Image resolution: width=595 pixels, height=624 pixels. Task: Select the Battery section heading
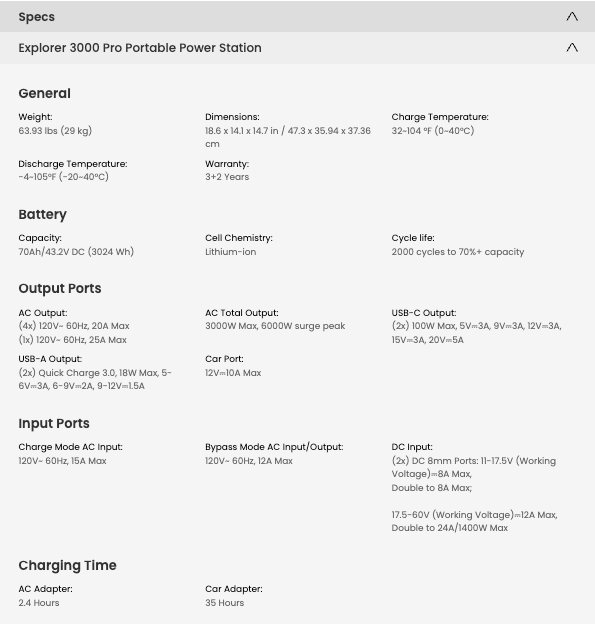pos(43,214)
